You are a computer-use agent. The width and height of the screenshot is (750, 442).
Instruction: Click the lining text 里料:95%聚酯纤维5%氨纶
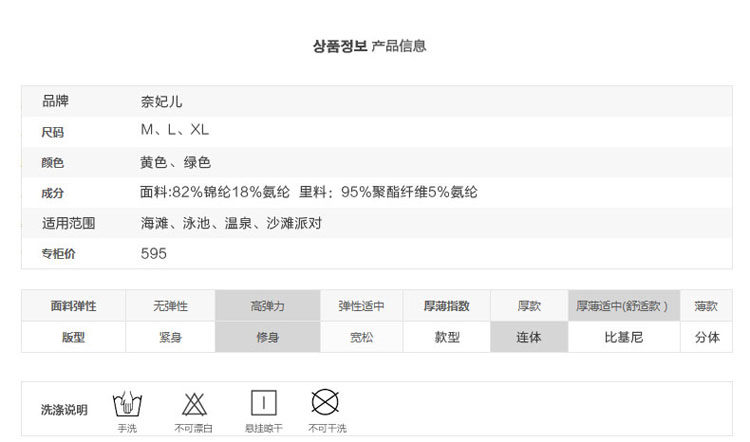(388, 192)
